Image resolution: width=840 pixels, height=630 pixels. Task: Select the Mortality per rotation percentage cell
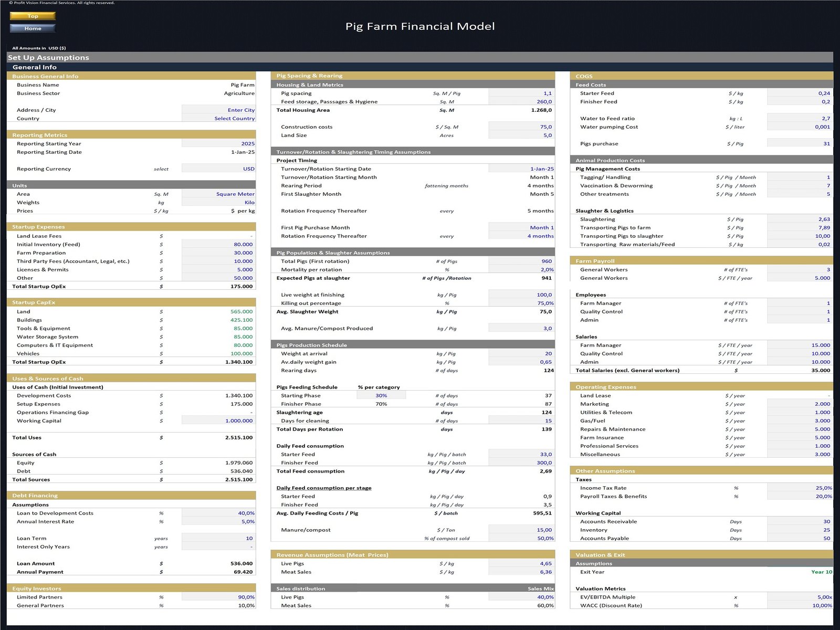click(521, 270)
